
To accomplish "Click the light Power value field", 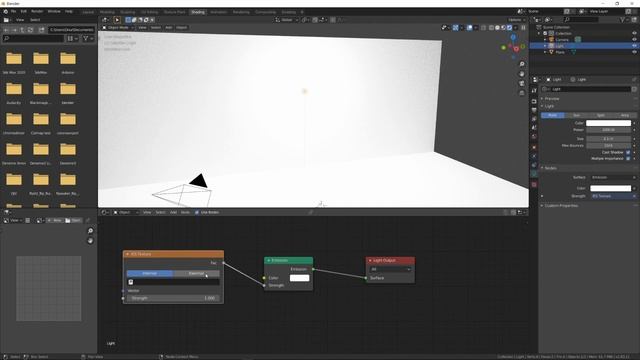I will click(x=609, y=130).
